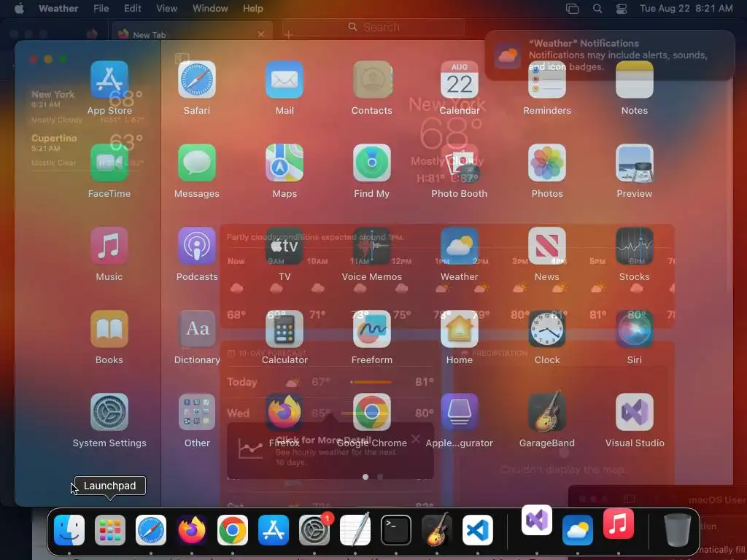Open the Photos app icon
This screenshot has height=560, width=747.
[547, 163]
